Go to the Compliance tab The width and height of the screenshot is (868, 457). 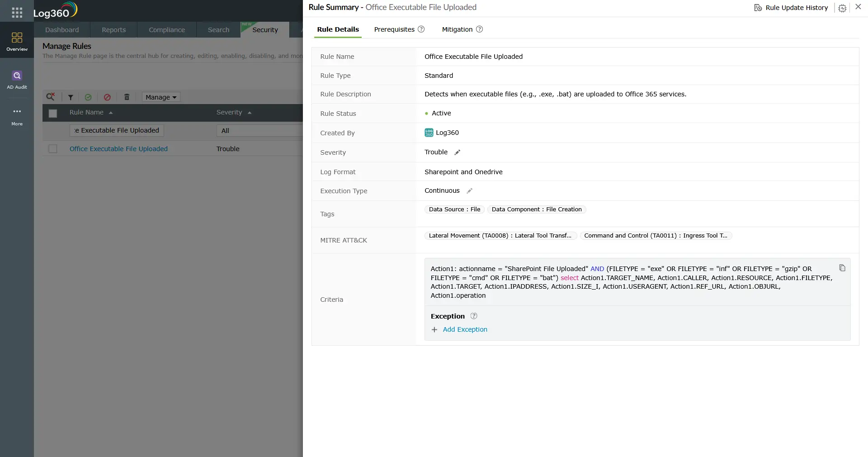pyautogui.click(x=167, y=30)
